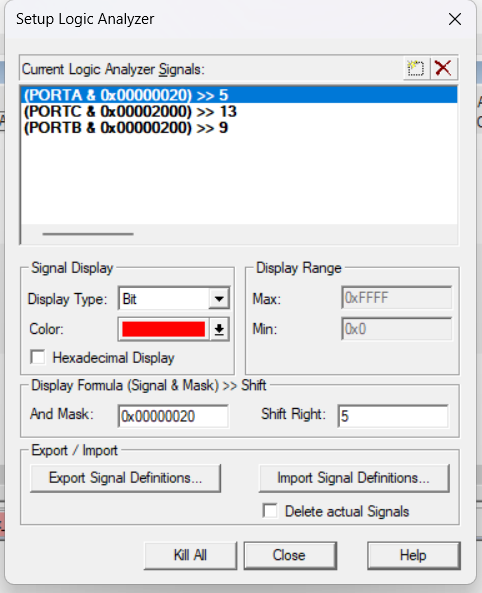Delete the selected signal with red X icon
Image resolution: width=482 pixels, height=593 pixels.
tap(443, 69)
